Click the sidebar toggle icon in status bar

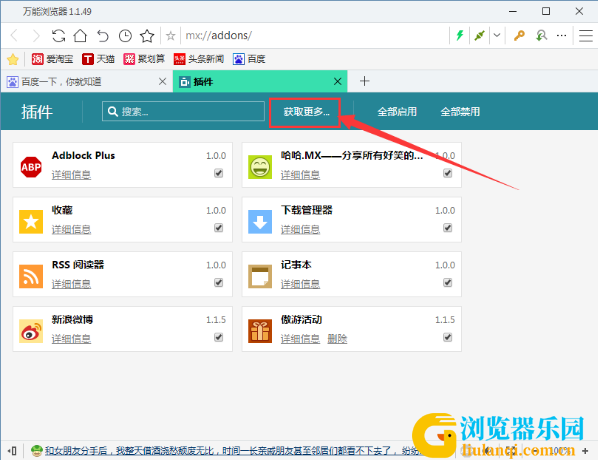coord(12,451)
